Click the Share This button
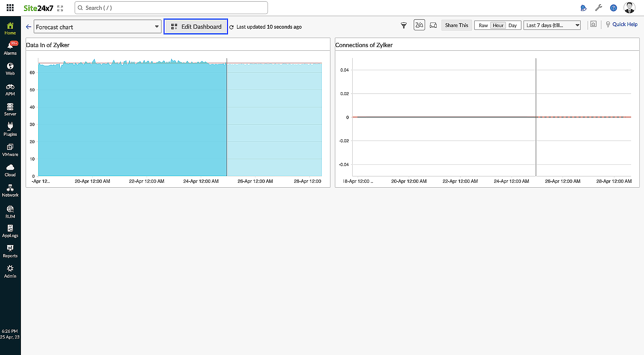Screen dimensions: 644x355 [x=456, y=25]
